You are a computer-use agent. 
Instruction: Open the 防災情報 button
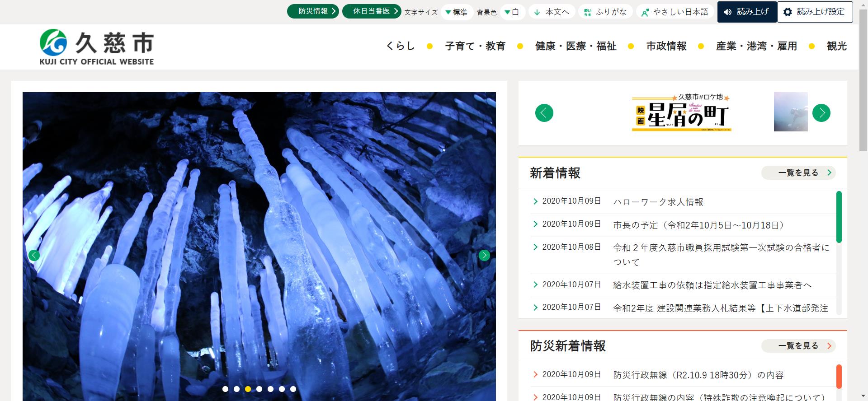313,11
